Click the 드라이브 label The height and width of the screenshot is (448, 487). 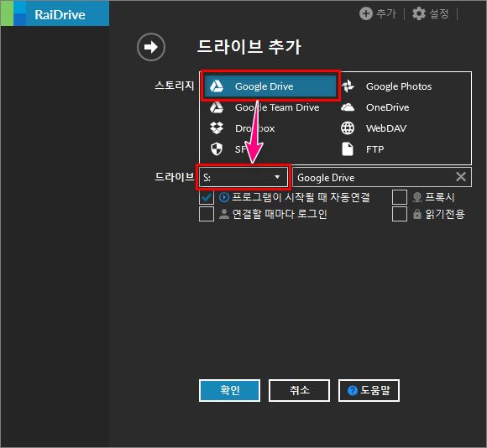(x=175, y=177)
